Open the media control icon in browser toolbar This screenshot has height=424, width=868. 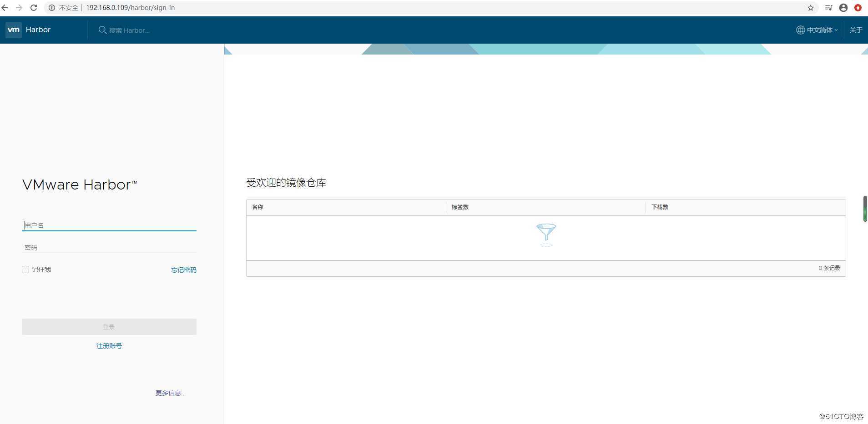click(x=828, y=8)
